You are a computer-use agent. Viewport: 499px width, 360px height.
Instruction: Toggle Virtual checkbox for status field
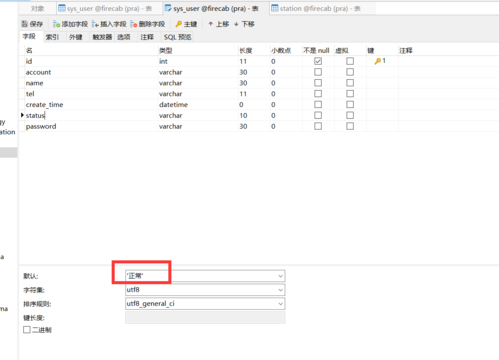[x=350, y=115]
